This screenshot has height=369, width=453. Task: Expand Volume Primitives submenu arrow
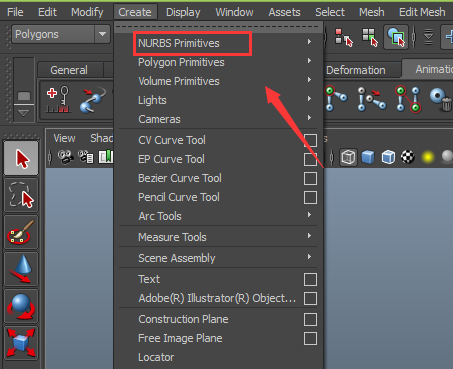pyautogui.click(x=309, y=80)
